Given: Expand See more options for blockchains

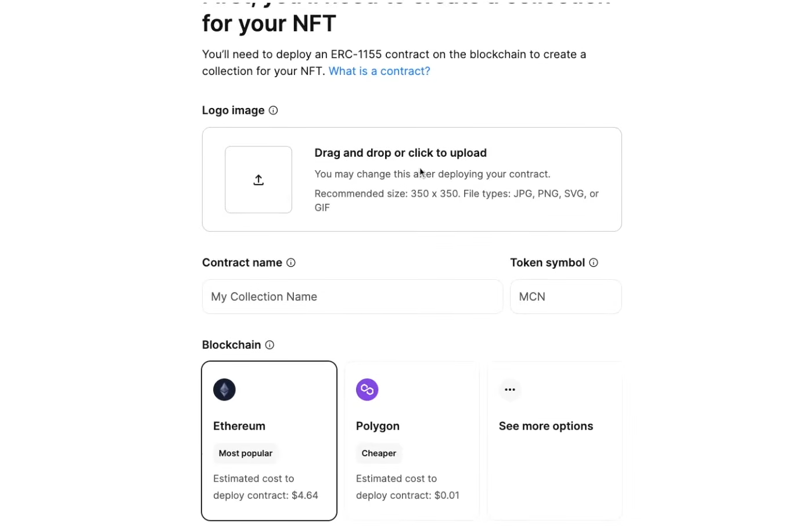Looking at the screenshot, I should (x=555, y=441).
